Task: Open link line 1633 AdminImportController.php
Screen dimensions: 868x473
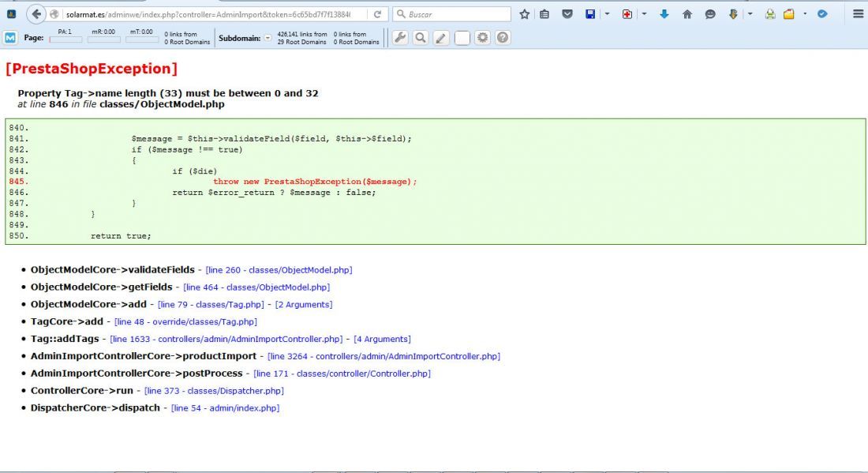Action: 226,339
